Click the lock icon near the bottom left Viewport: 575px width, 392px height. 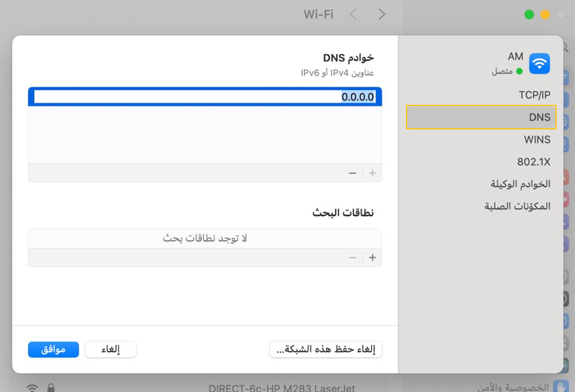pos(52,387)
